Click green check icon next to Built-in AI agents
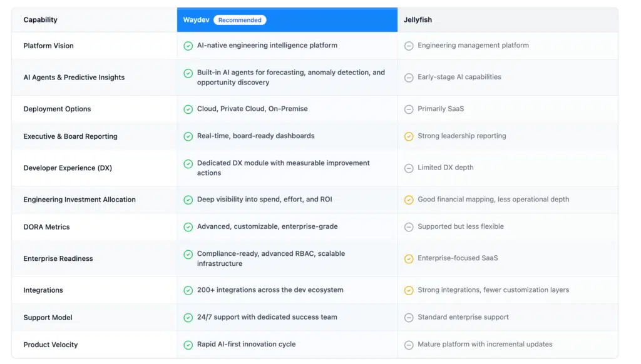 pyautogui.click(x=188, y=73)
